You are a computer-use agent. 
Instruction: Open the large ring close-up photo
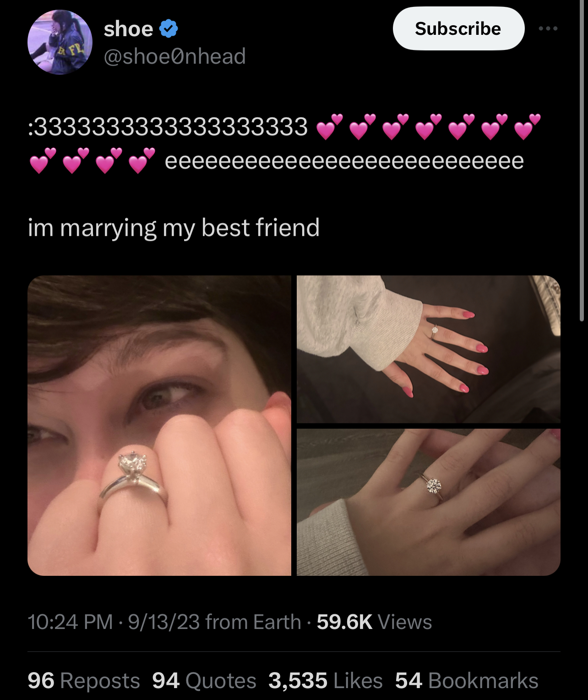(x=159, y=426)
